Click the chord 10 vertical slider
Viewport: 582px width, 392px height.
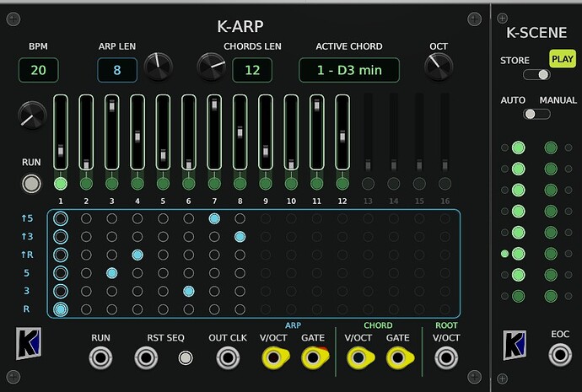[291, 132]
